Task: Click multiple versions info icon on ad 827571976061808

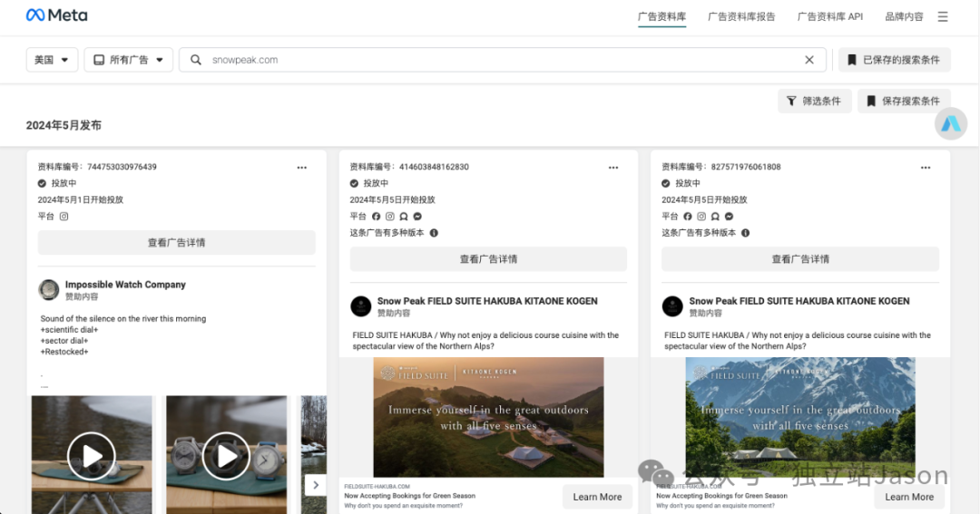Action: 745,233
